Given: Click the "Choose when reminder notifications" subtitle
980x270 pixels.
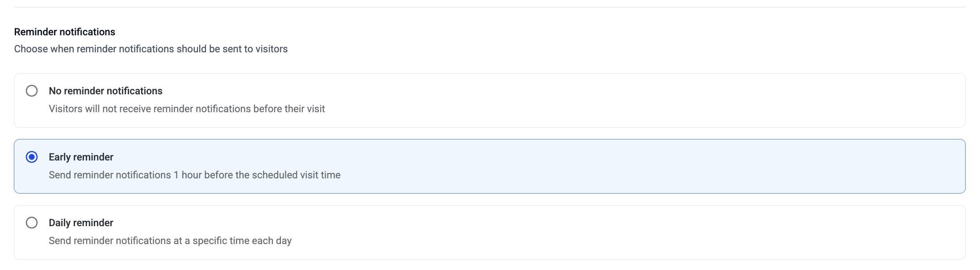Looking at the screenshot, I should tap(151, 49).
